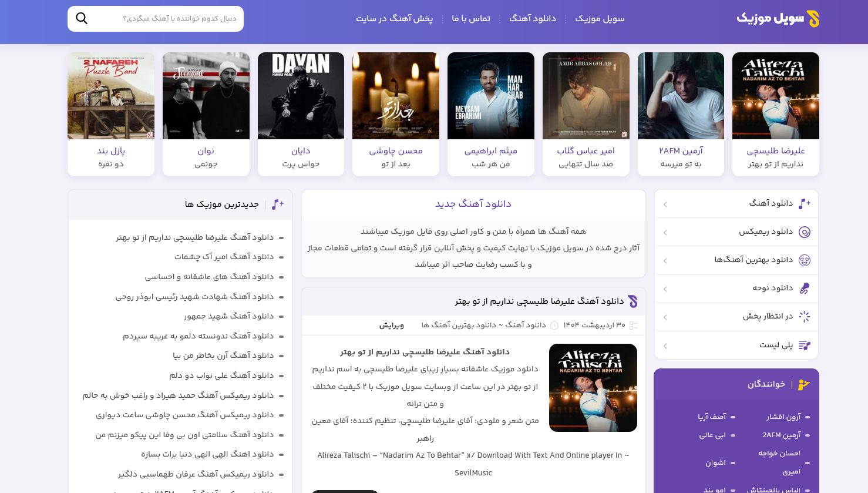The height and width of the screenshot is (493, 868).
Task: Click the دانلود بهترین آهنگ ها category link
Action: (x=459, y=325)
